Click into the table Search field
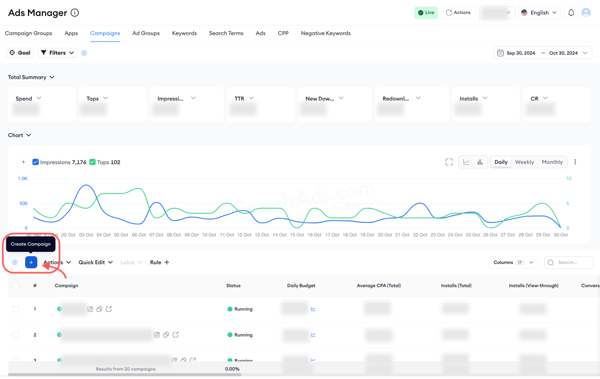Viewport: 600px width, 379px height. pos(569,262)
